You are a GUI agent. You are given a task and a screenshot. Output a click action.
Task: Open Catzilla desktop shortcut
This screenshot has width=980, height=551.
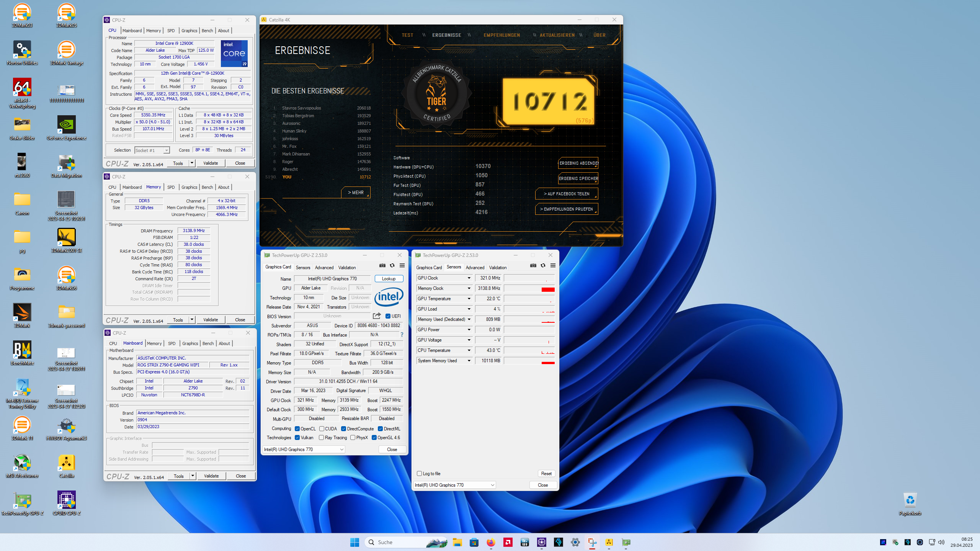66,466
